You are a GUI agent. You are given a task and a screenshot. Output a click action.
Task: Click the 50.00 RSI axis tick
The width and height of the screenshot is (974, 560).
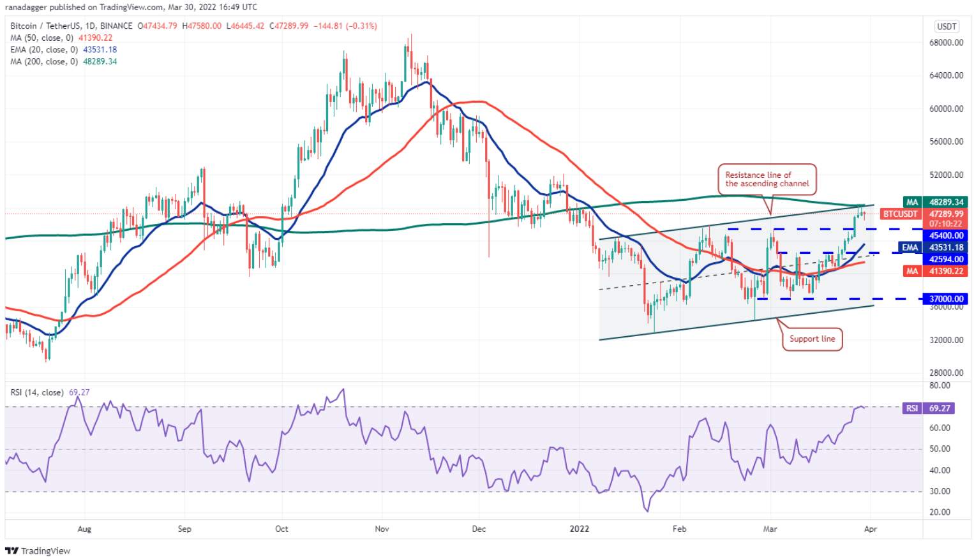(x=940, y=449)
